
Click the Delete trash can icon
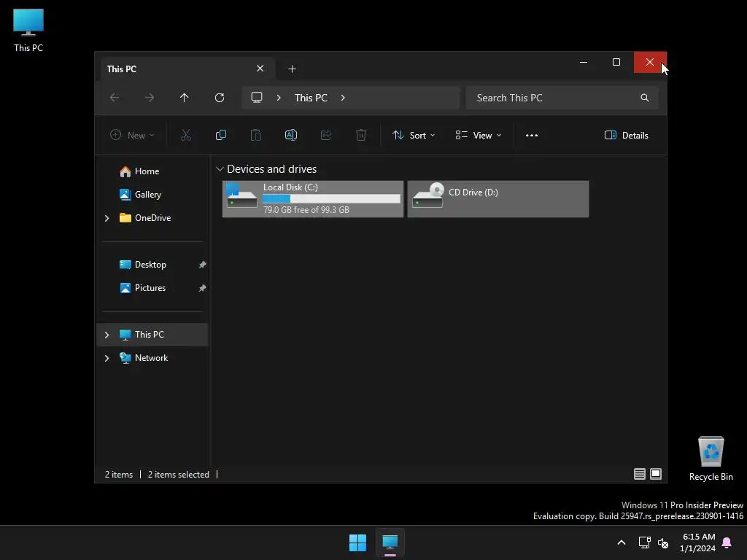(361, 135)
